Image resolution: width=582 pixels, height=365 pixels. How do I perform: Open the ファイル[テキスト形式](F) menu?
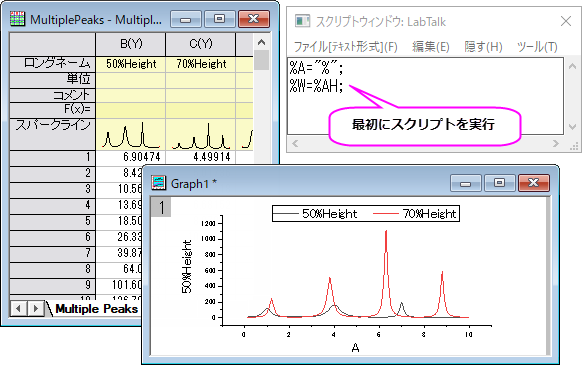pos(346,47)
